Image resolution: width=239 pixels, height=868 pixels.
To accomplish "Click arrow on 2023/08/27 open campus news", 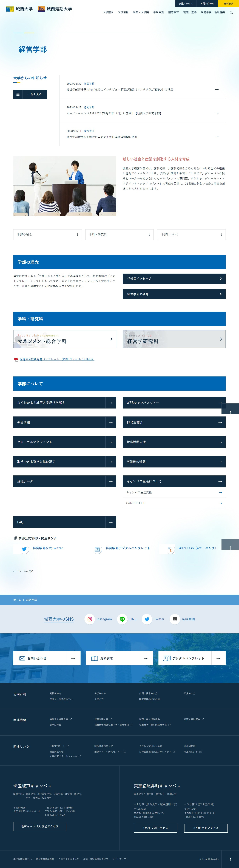I will (217, 113).
